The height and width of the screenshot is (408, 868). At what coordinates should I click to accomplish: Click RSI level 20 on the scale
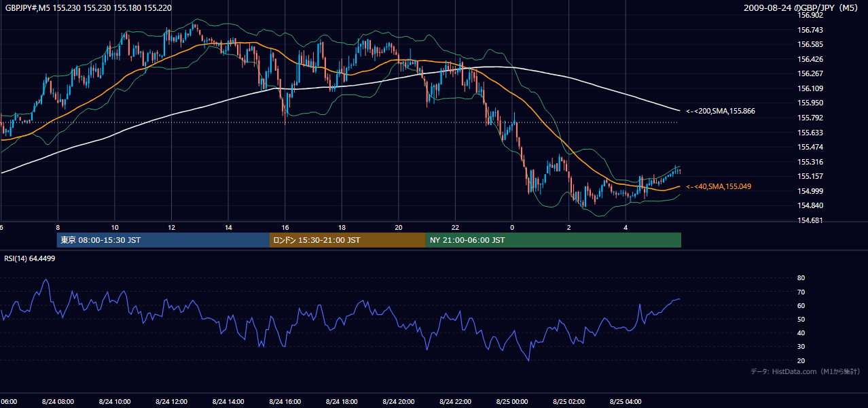tap(801, 360)
